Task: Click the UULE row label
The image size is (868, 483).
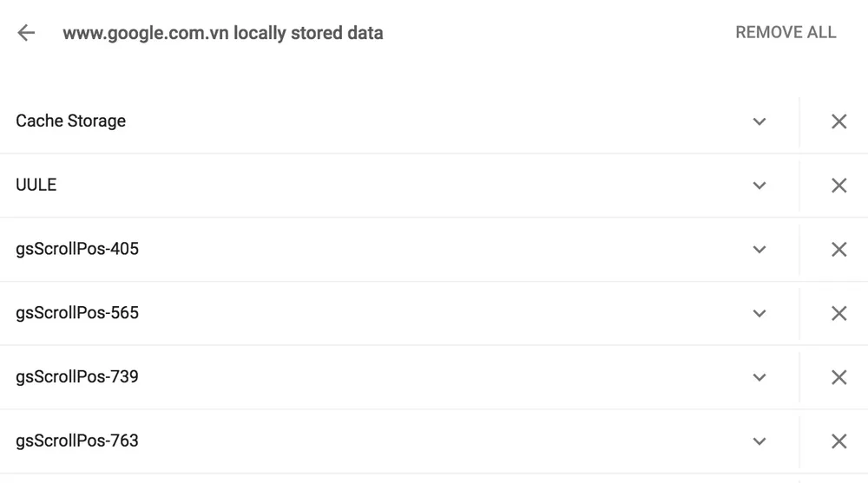Action: [x=36, y=186]
